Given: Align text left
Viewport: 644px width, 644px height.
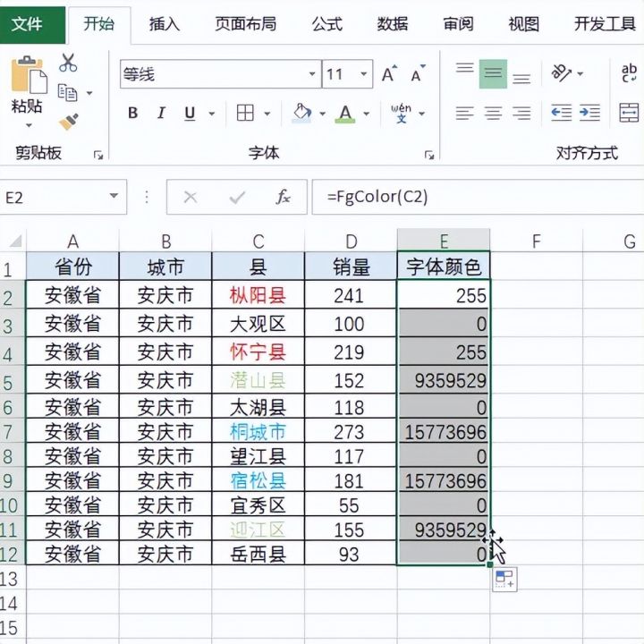Looking at the screenshot, I should point(464,113).
